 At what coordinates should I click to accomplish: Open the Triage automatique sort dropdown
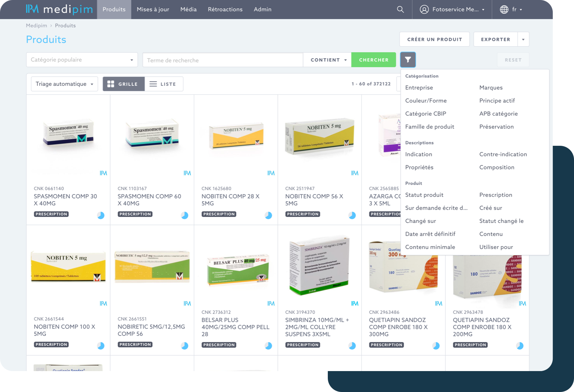click(x=65, y=84)
